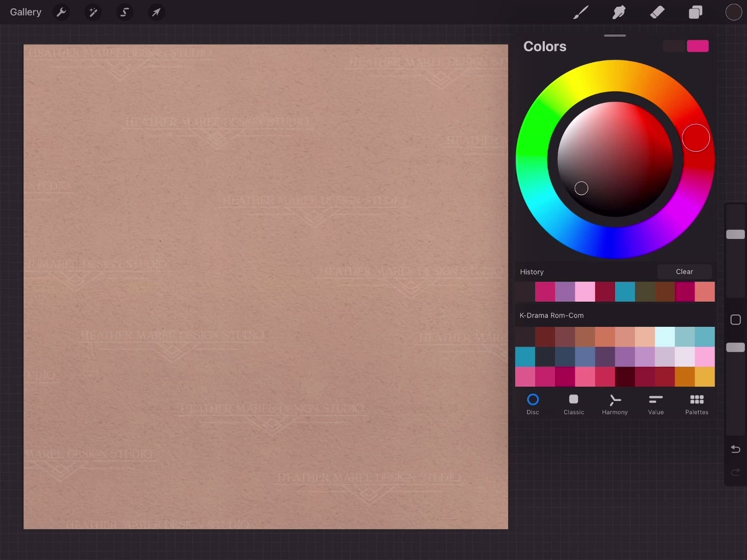Select the pink secondary color swatch
747x560 pixels.
pyautogui.click(x=698, y=46)
